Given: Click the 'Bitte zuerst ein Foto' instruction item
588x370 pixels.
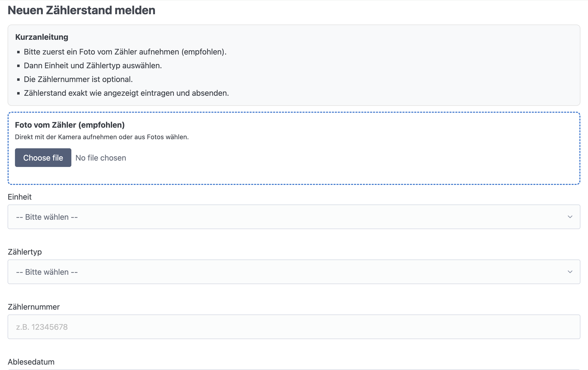Looking at the screenshot, I should click(x=125, y=52).
